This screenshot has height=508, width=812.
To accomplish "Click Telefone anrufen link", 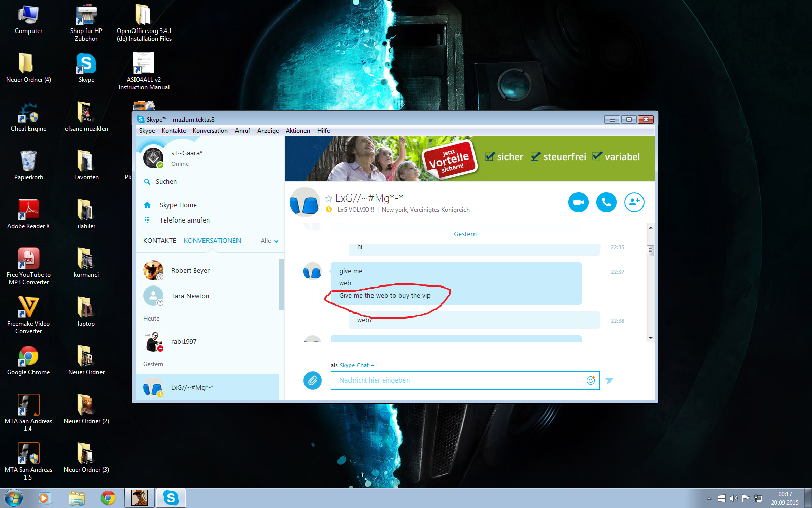I will click(185, 220).
